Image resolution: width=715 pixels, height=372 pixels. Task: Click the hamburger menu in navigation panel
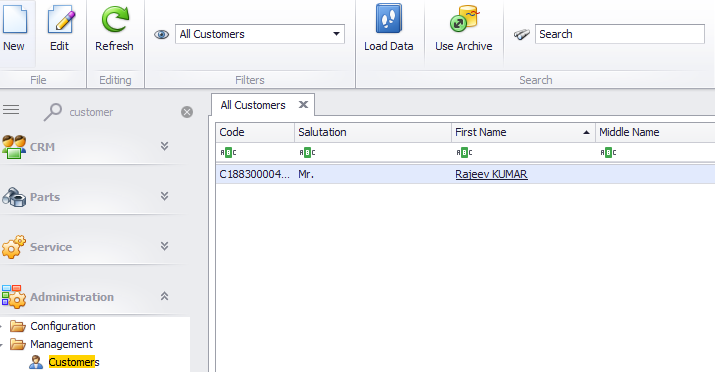click(11, 109)
